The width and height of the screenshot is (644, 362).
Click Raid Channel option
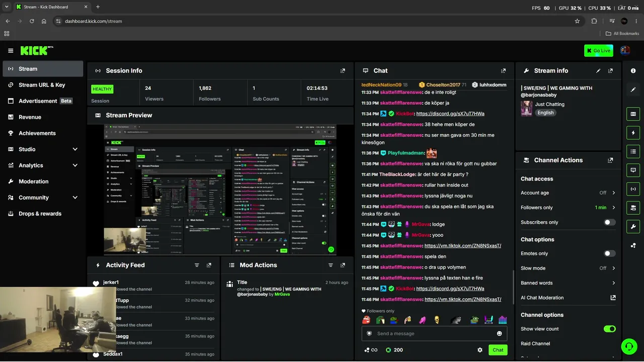click(x=535, y=344)
